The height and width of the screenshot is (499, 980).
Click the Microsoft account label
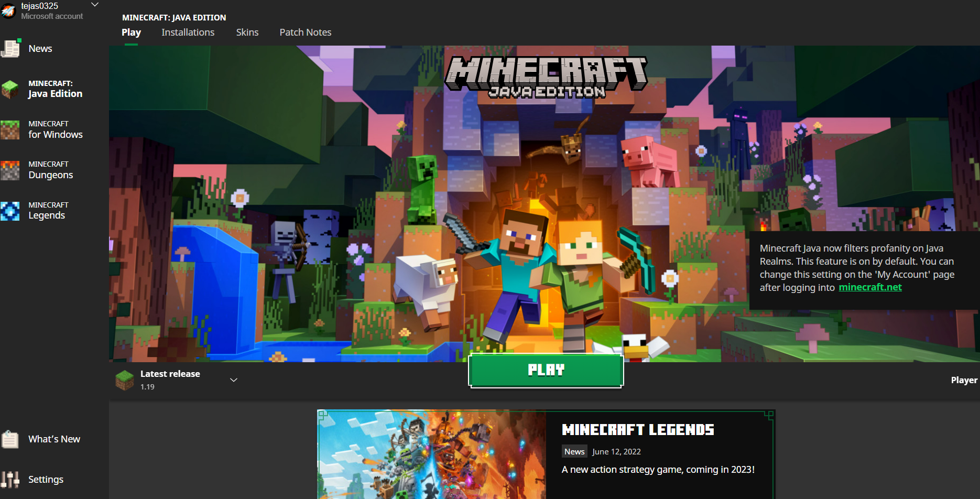click(x=52, y=16)
